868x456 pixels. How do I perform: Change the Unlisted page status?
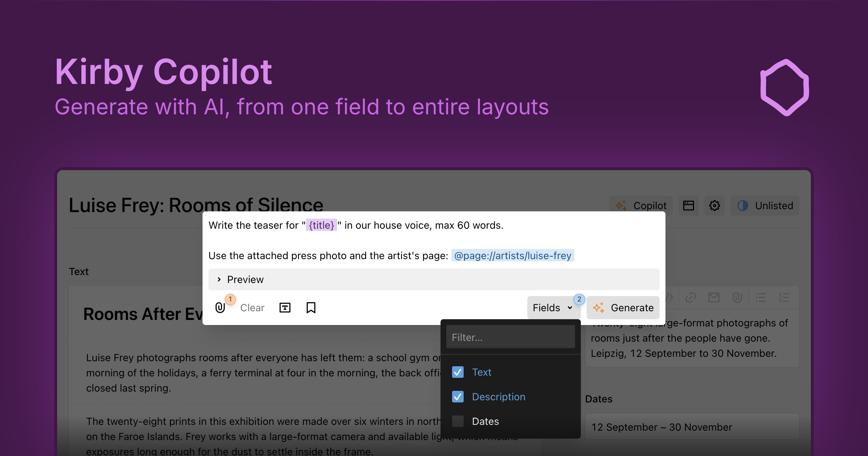click(765, 206)
